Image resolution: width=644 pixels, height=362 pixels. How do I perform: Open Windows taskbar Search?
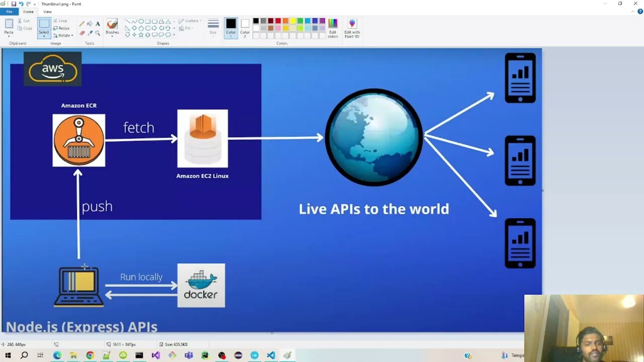pos(24,355)
